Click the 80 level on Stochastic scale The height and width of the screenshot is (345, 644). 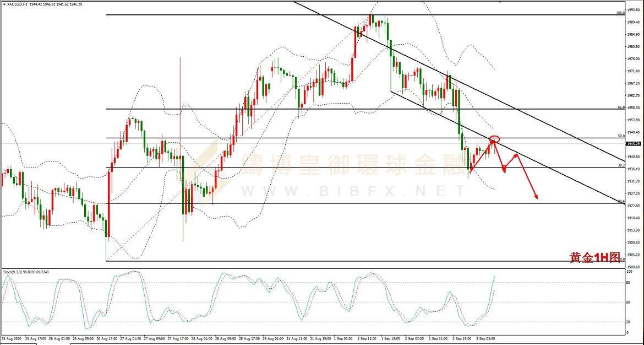tap(629, 283)
